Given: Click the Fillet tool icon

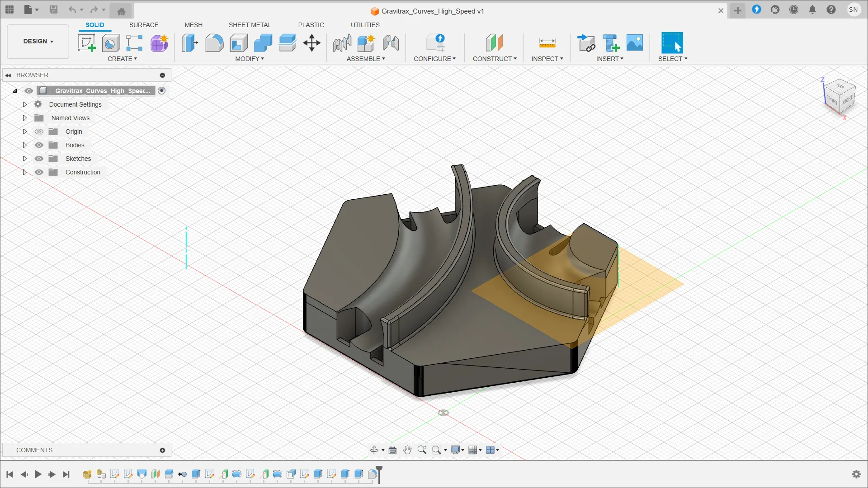Looking at the screenshot, I should point(214,43).
